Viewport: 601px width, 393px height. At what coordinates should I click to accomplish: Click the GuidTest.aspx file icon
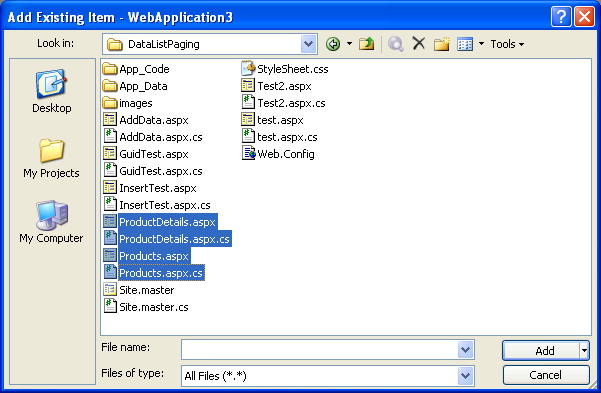coord(110,154)
